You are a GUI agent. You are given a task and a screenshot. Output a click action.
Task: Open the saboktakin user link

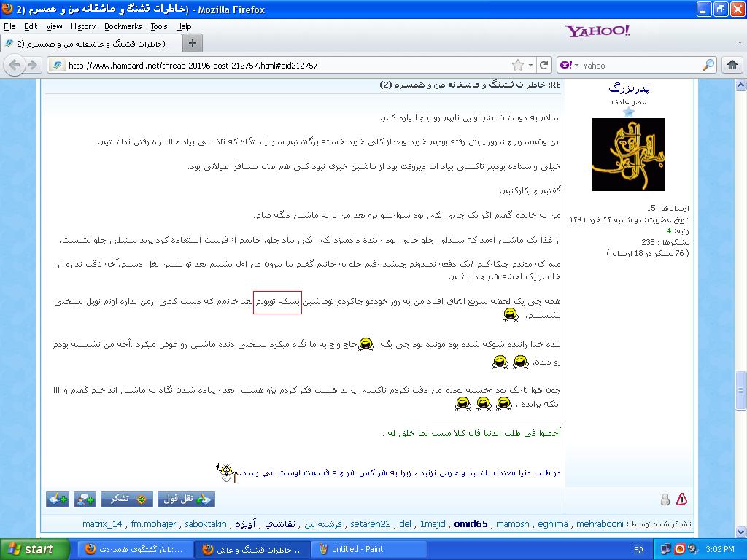point(205,524)
